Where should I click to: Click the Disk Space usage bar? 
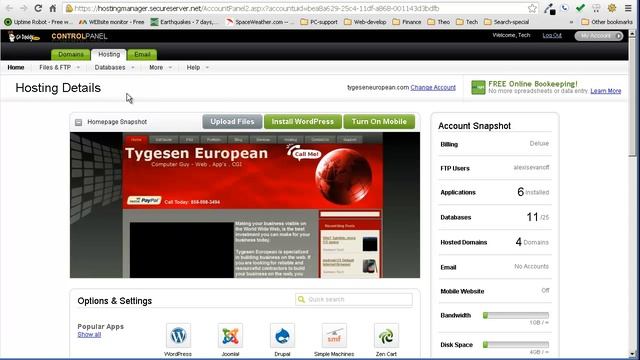516,345
